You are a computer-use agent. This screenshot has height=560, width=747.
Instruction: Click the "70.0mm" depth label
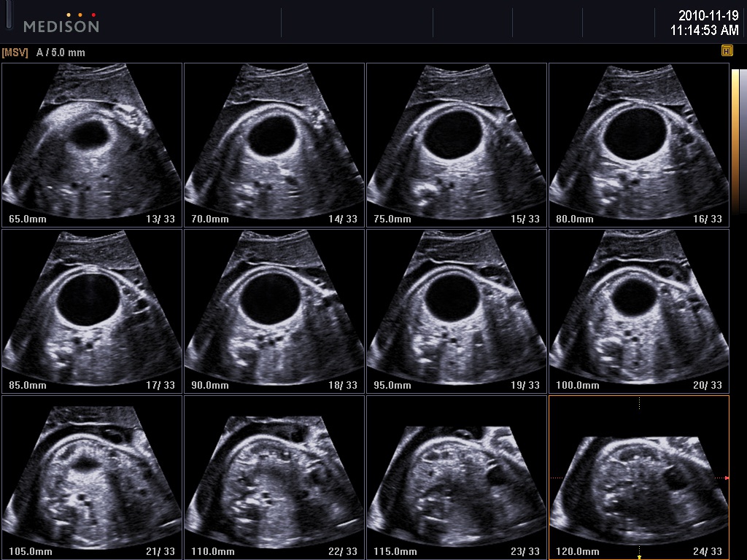click(210, 219)
